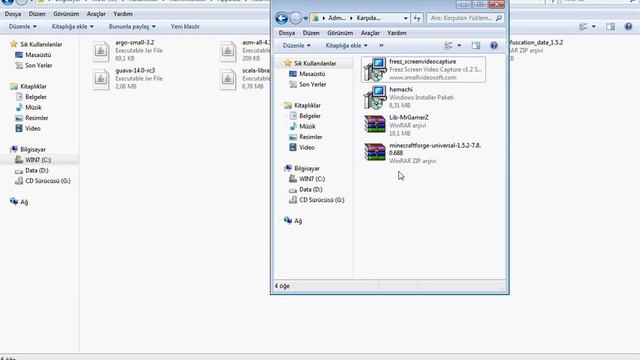Click Kitaplıklar in front window sidebar
This screenshot has height=360, width=640.
(307, 105)
